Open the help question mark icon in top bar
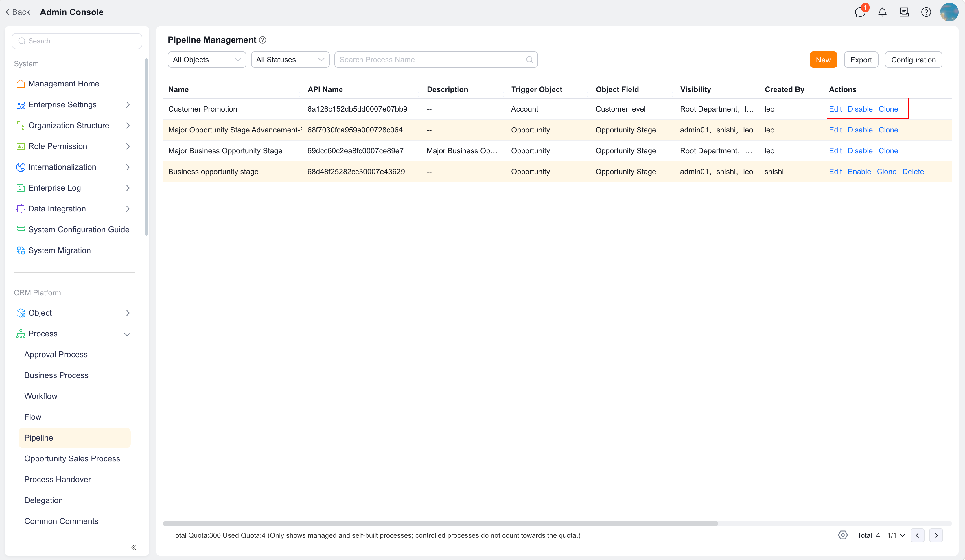The width and height of the screenshot is (965, 560). point(926,12)
